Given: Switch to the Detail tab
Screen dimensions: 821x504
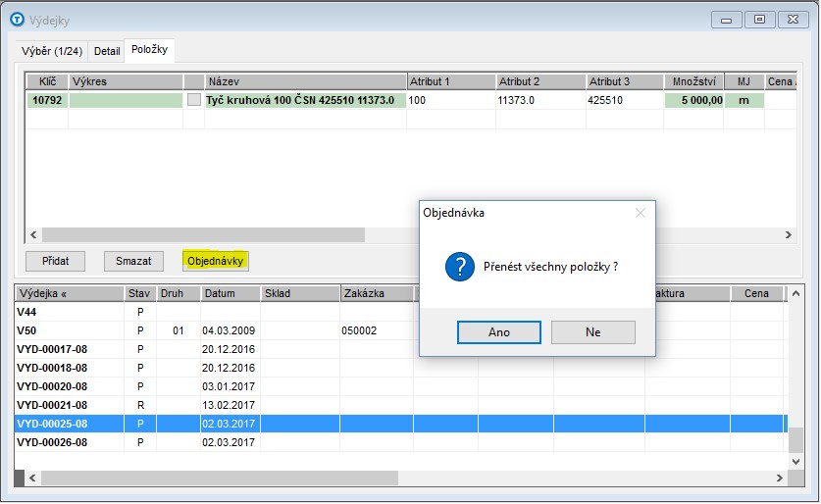Looking at the screenshot, I should point(107,51).
